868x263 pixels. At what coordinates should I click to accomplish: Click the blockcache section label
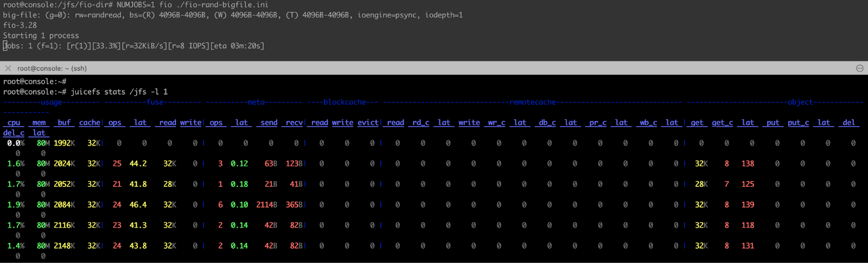point(344,102)
